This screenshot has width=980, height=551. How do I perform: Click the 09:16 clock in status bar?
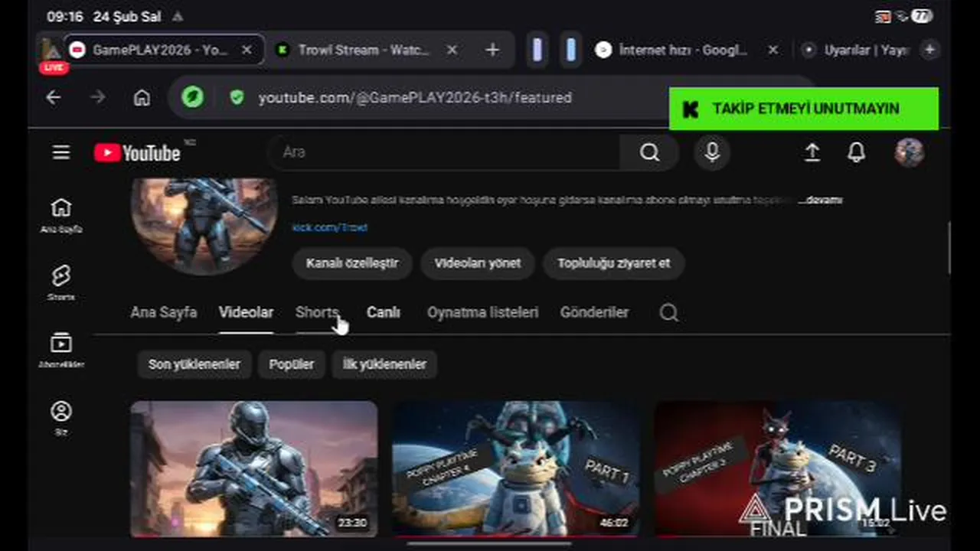point(65,16)
